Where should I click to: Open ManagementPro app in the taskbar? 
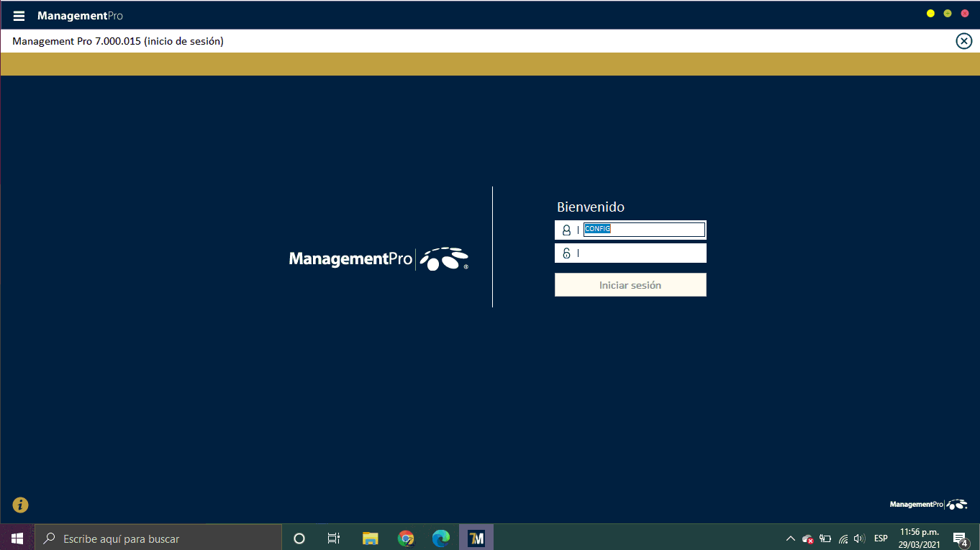476,538
